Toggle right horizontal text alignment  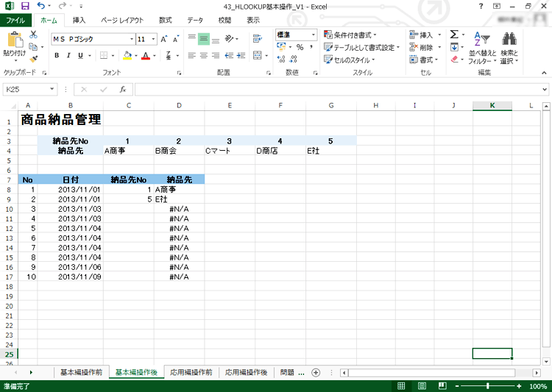216,55
